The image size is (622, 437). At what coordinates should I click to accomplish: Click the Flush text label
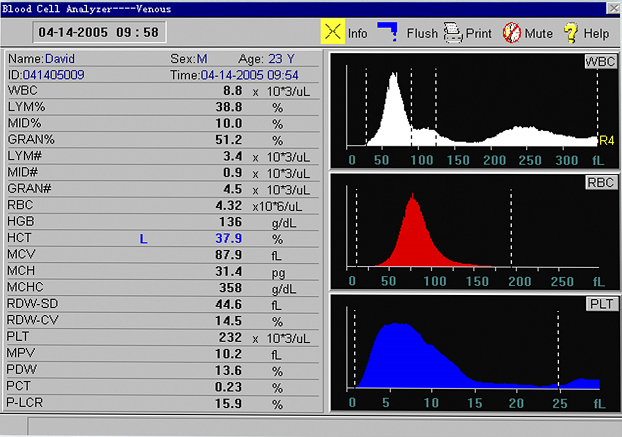[421, 33]
